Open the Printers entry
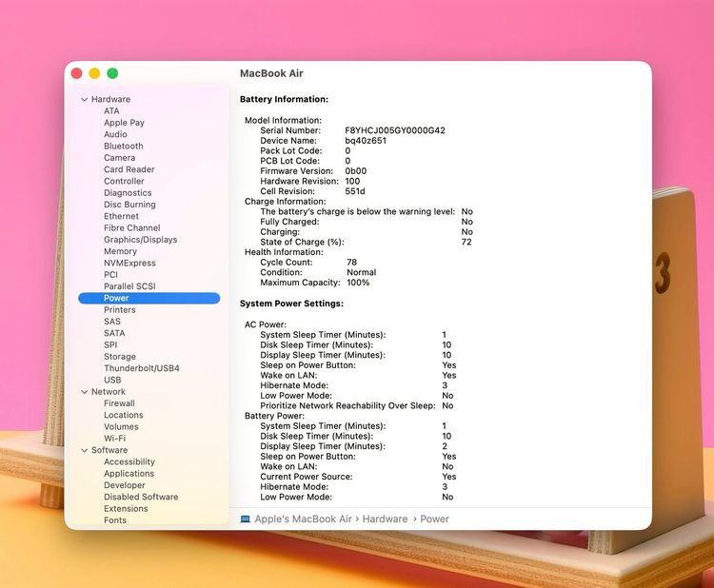Image resolution: width=714 pixels, height=588 pixels. pyautogui.click(x=120, y=310)
